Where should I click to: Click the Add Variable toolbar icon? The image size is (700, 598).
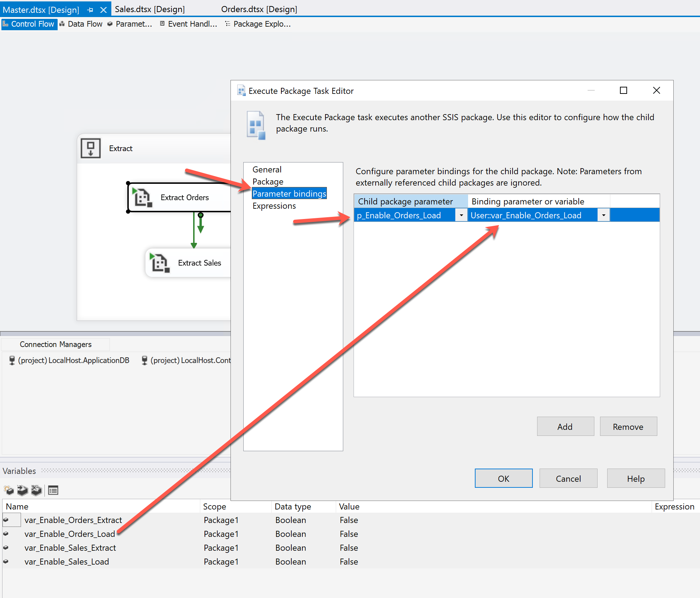9,490
